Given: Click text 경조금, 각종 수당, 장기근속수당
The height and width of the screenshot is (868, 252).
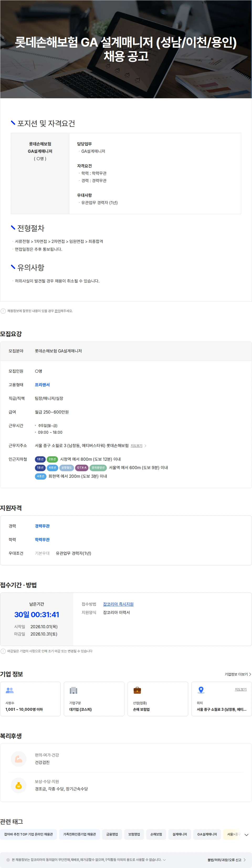Looking at the screenshot, I should coord(61,789).
